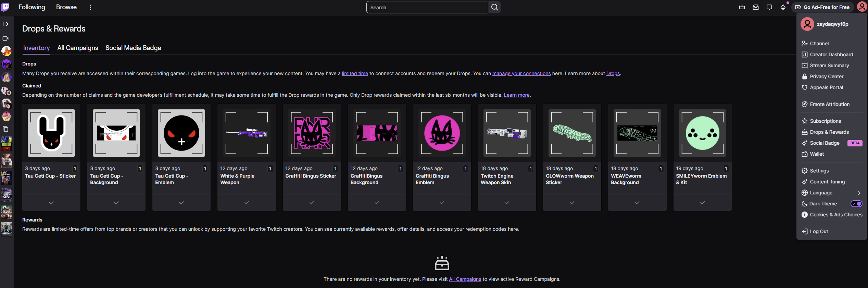Open Creator Dashboard from user menu
868x288 pixels.
coord(831,55)
